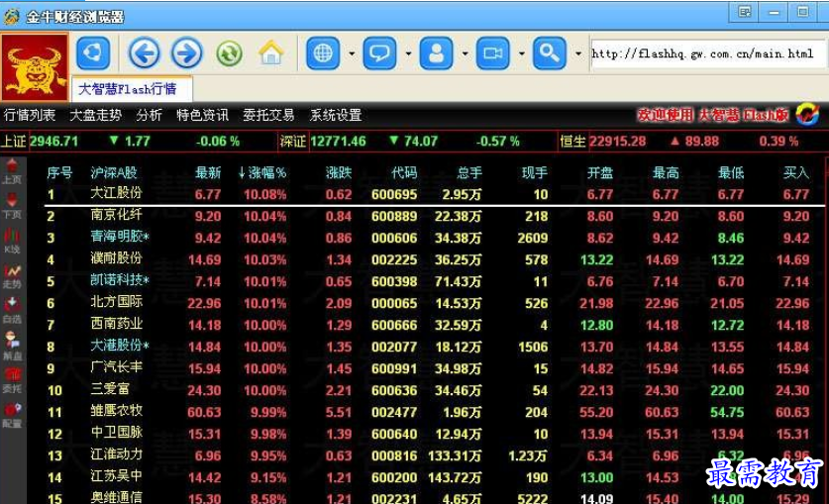The width and height of the screenshot is (829, 504).
Task: Expand dropdown arrow next to video icon
Action: click(521, 53)
